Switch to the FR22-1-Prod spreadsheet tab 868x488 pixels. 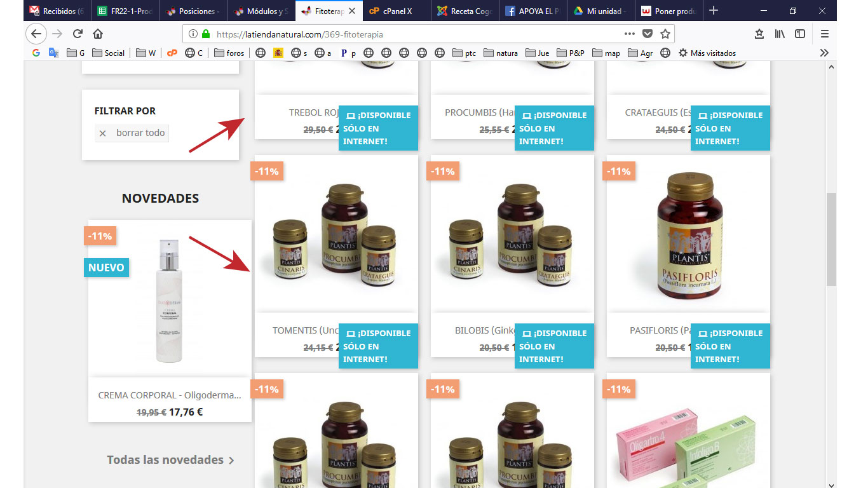pos(125,11)
